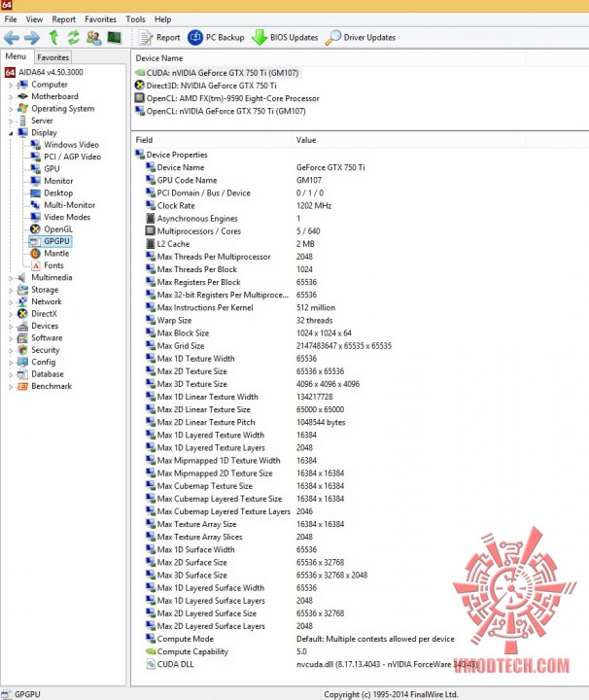
Task: Open the Report menu
Action: click(64, 19)
